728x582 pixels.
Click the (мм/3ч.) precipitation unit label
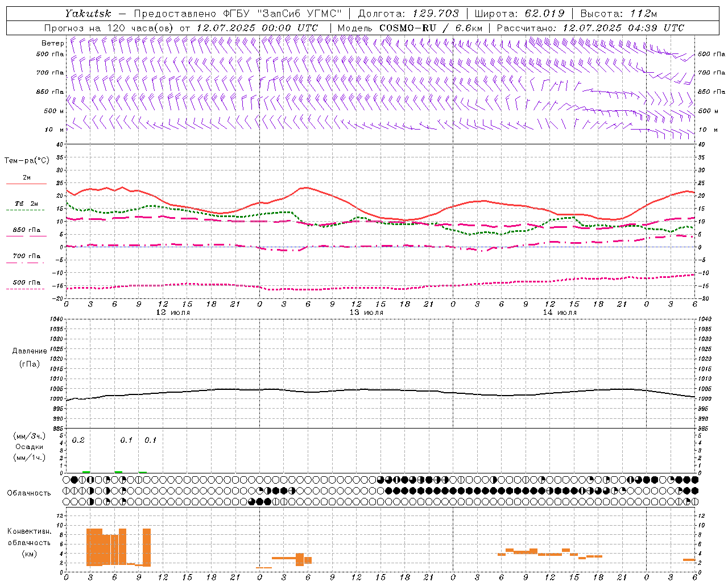coord(30,436)
